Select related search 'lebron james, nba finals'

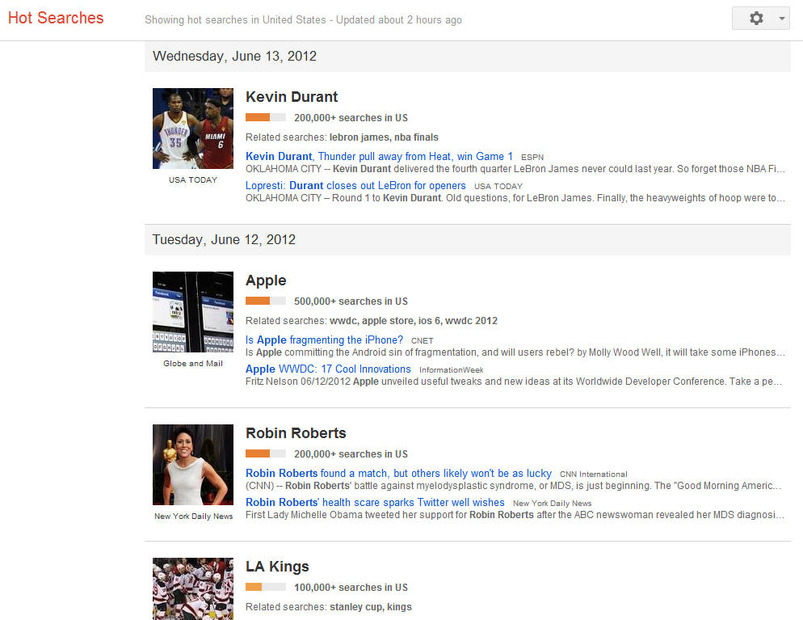coord(384,137)
